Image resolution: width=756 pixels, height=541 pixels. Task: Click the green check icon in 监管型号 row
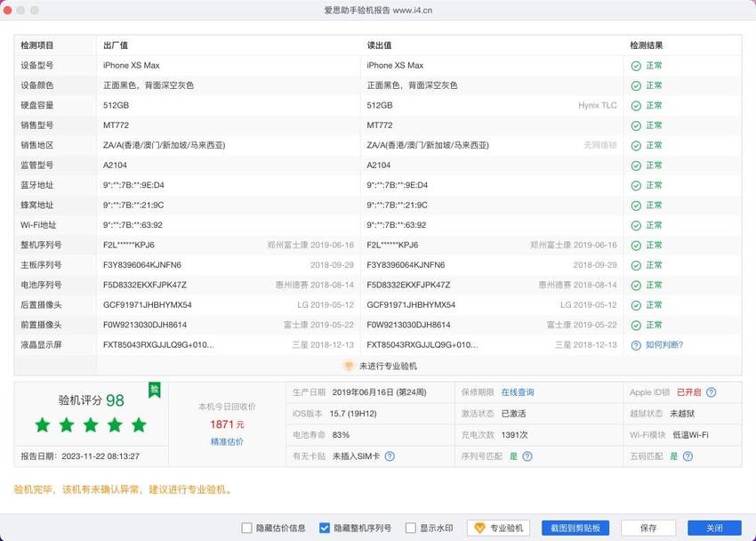[x=636, y=166]
